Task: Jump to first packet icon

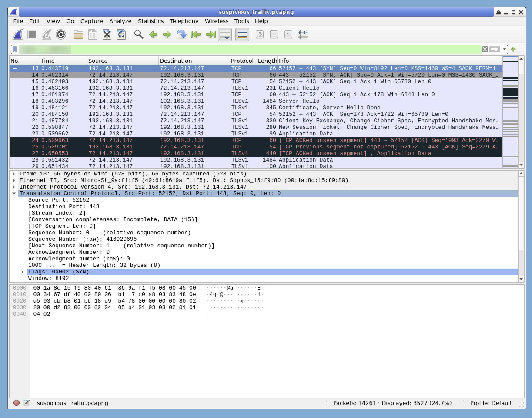Action: tap(196, 35)
